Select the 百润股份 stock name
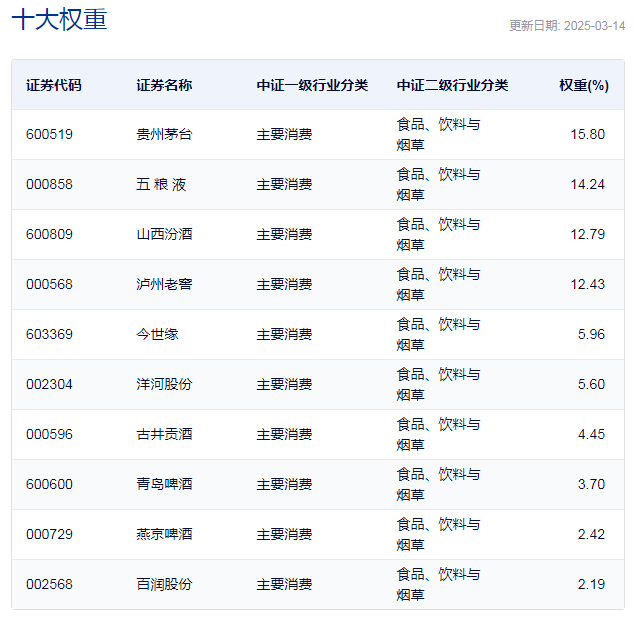634x618 pixels. coord(164,584)
